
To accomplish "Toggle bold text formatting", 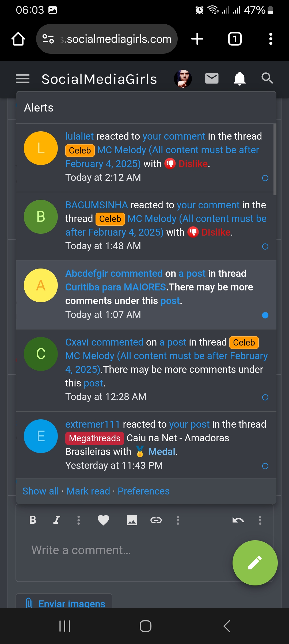I will point(33,520).
